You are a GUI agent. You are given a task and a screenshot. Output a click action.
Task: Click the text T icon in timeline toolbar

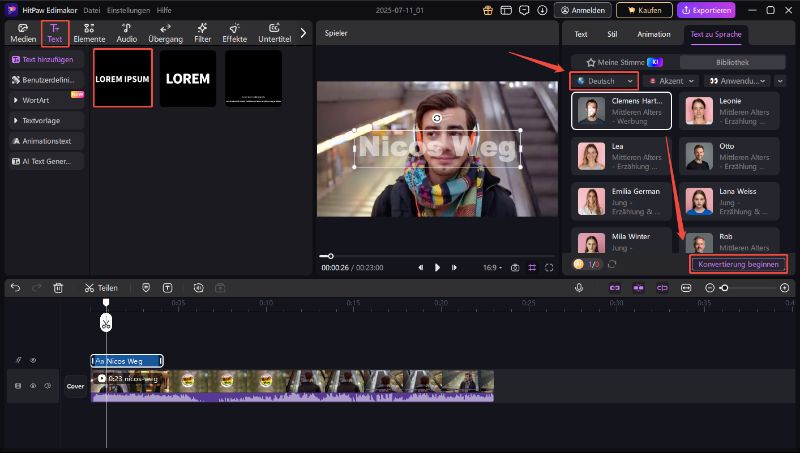[167, 288]
